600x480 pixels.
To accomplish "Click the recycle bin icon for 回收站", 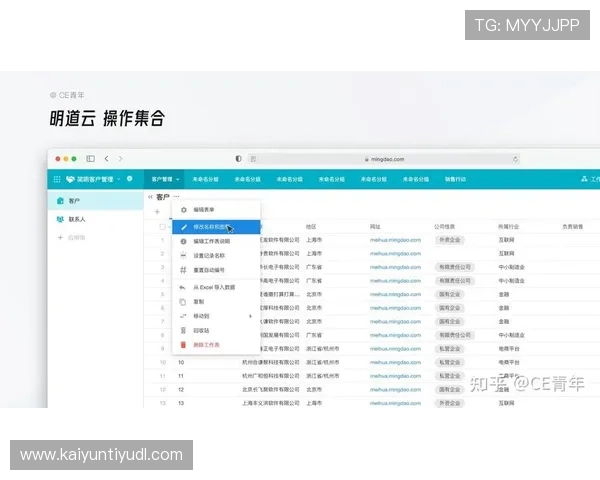I will click(183, 331).
